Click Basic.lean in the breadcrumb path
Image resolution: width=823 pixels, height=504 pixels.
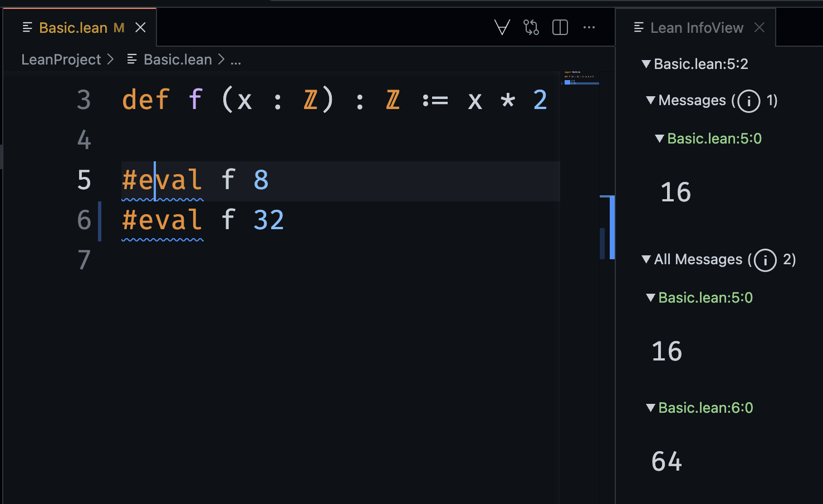point(177,60)
